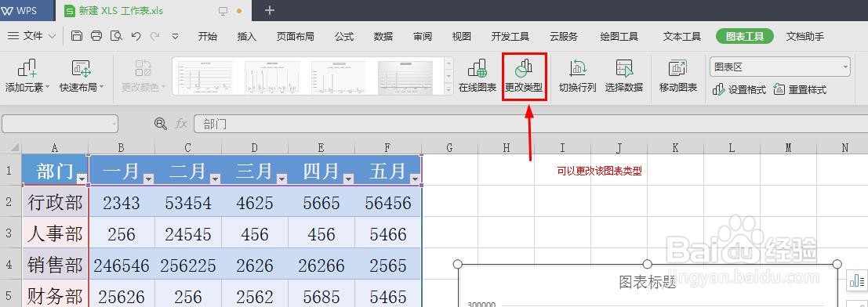Click the 在线图表 icon
868x307 pixels.
click(478, 76)
